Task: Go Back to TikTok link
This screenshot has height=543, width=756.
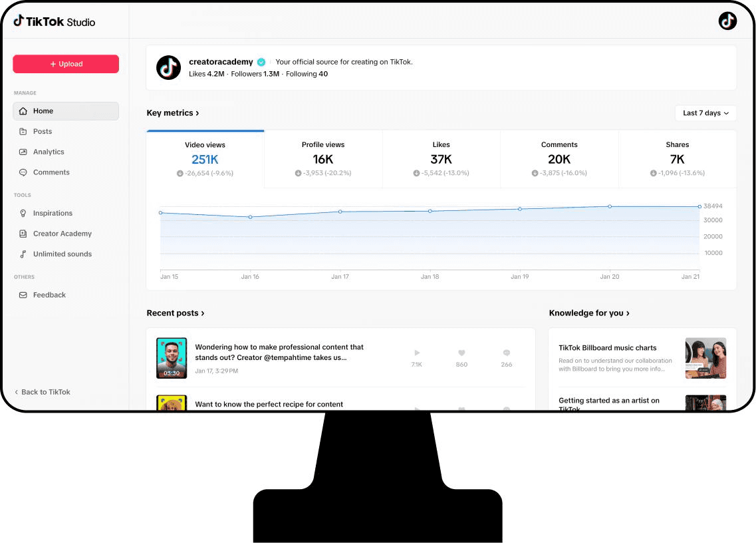Action: click(43, 392)
